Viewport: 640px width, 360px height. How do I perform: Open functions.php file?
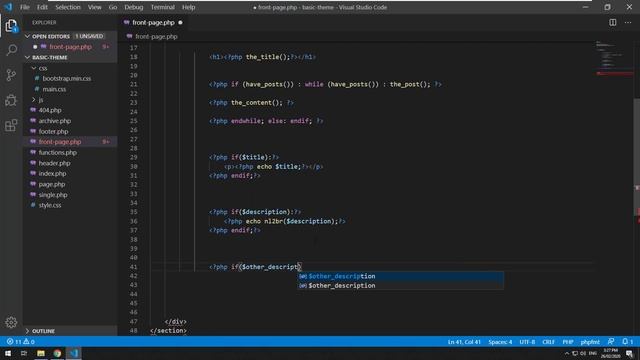click(x=58, y=152)
